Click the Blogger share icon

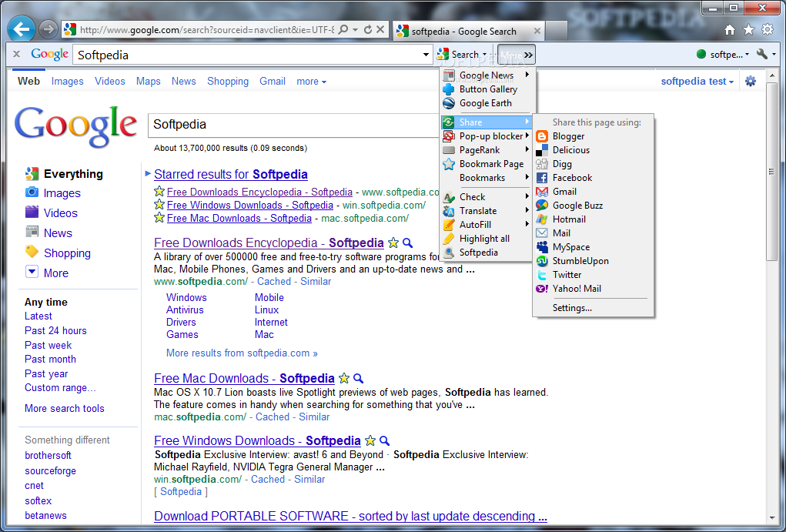point(542,136)
